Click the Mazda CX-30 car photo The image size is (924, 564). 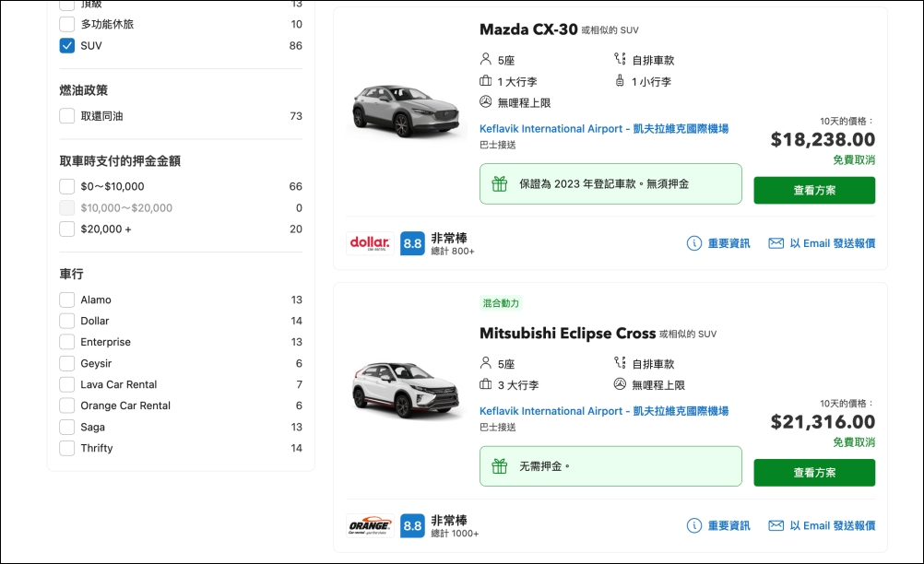tap(406, 111)
